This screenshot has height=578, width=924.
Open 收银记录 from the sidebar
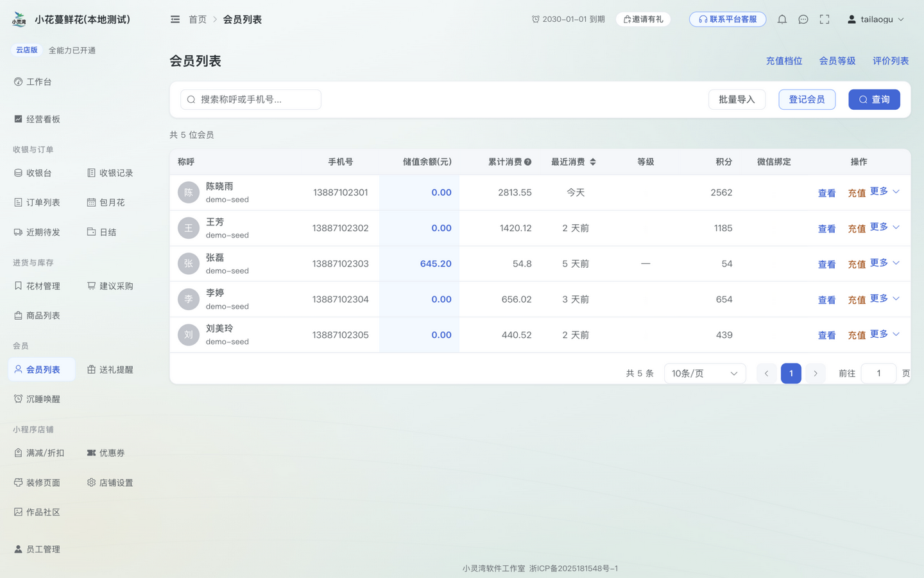point(110,173)
